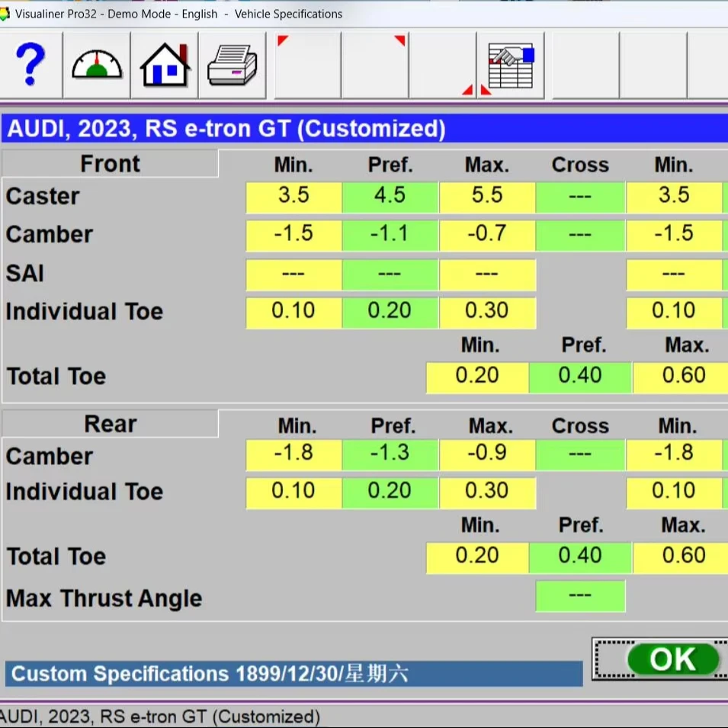Click the Max Thrust Angle value cell
The width and height of the screenshot is (728, 728).
580,597
